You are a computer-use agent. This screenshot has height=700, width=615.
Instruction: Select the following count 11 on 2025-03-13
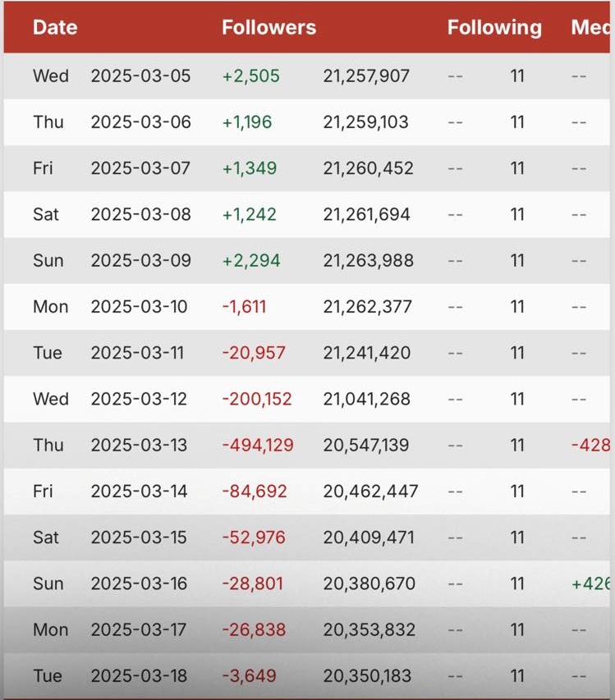(517, 445)
